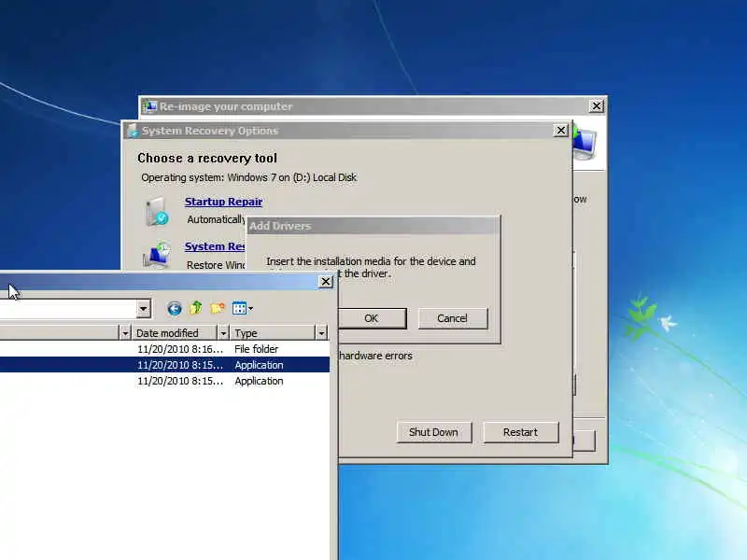The width and height of the screenshot is (747, 560).
Task: Select the last Application row in list
Action: (164, 381)
